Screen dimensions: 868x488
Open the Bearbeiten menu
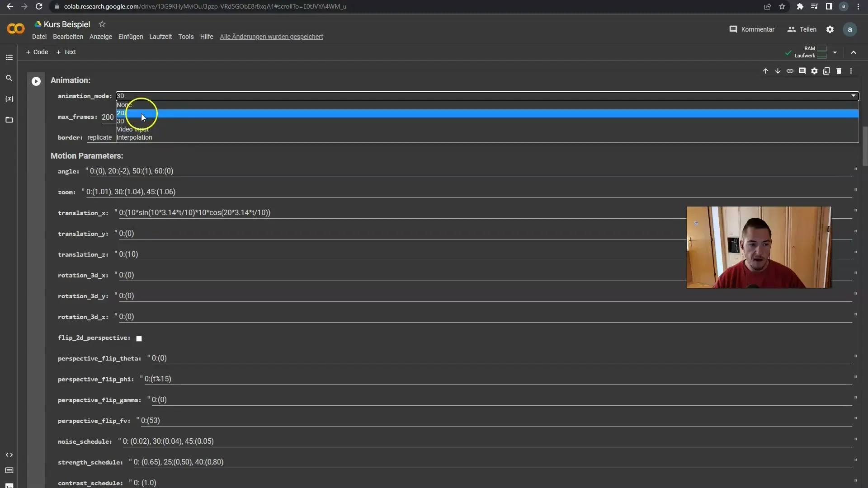(68, 37)
